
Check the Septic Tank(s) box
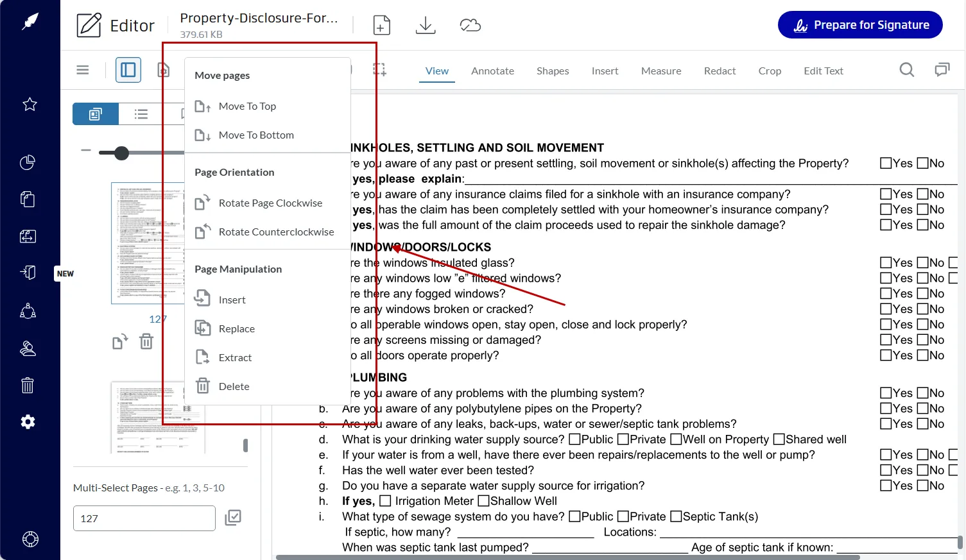(x=676, y=516)
